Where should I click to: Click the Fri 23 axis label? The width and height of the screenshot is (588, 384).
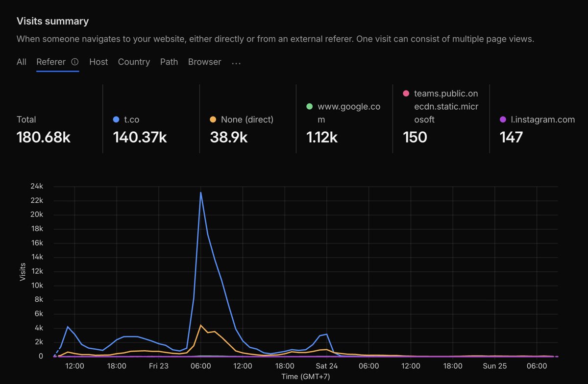(x=159, y=366)
